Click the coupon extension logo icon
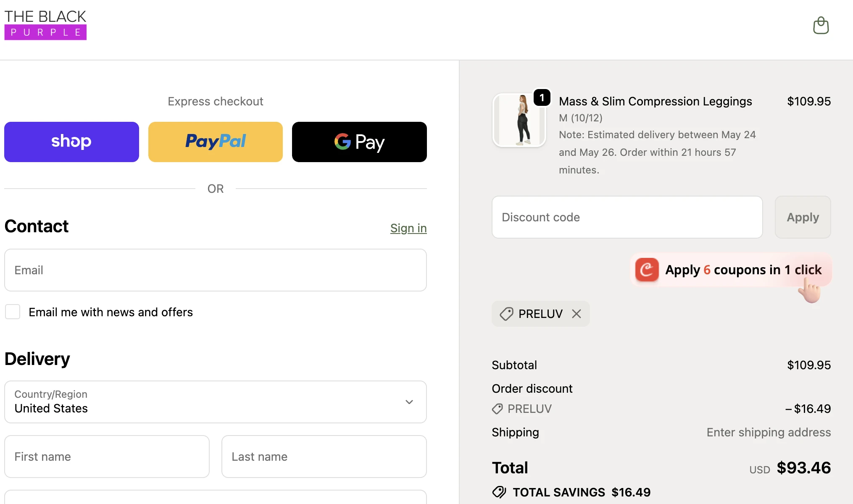853x504 pixels. tap(647, 270)
